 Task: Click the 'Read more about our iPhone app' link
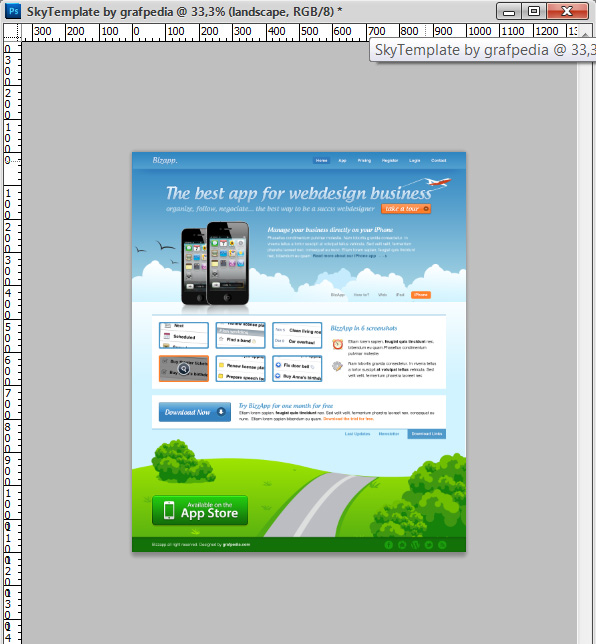click(344, 256)
